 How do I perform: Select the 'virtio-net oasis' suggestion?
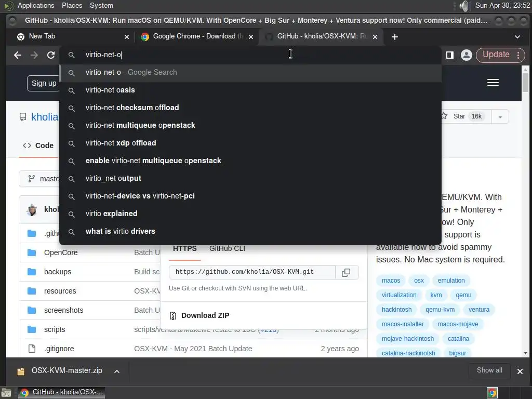(x=250, y=90)
